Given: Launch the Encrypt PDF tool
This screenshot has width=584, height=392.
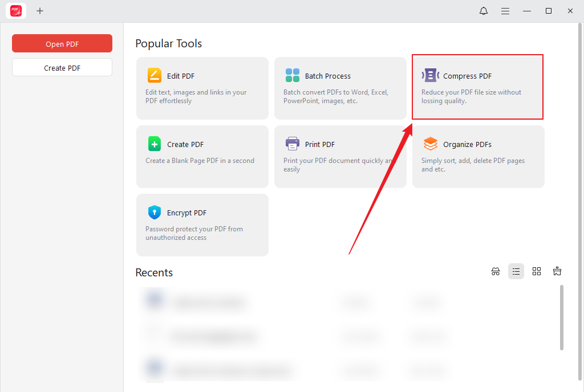Looking at the screenshot, I should click(202, 224).
